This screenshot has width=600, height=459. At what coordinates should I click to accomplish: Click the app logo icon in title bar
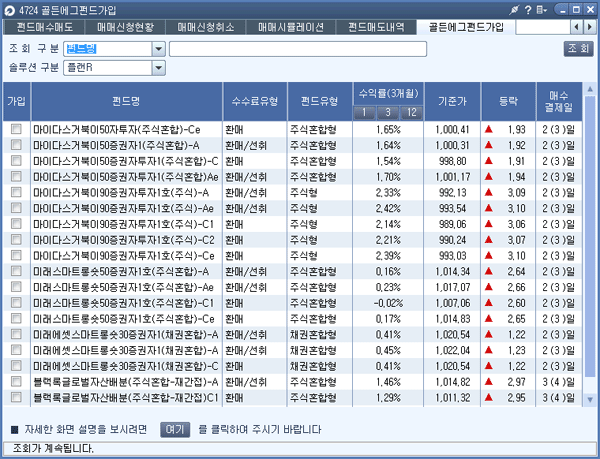pos(10,11)
